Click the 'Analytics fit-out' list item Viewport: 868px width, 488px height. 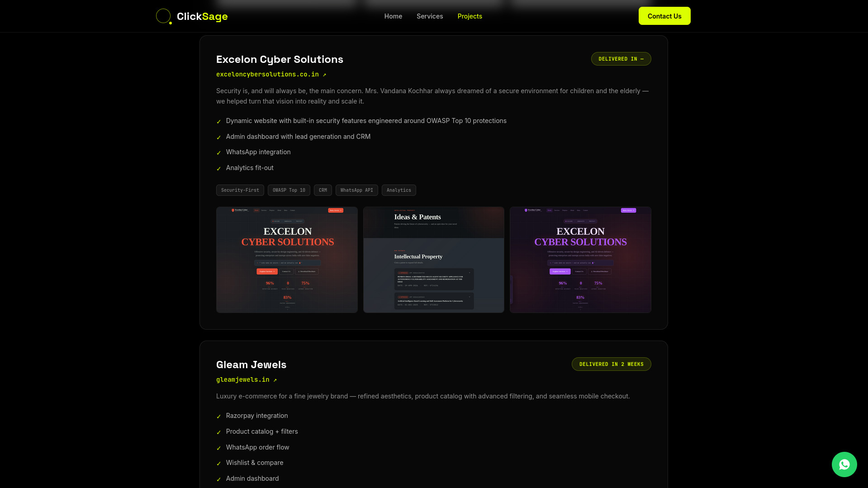(250, 168)
